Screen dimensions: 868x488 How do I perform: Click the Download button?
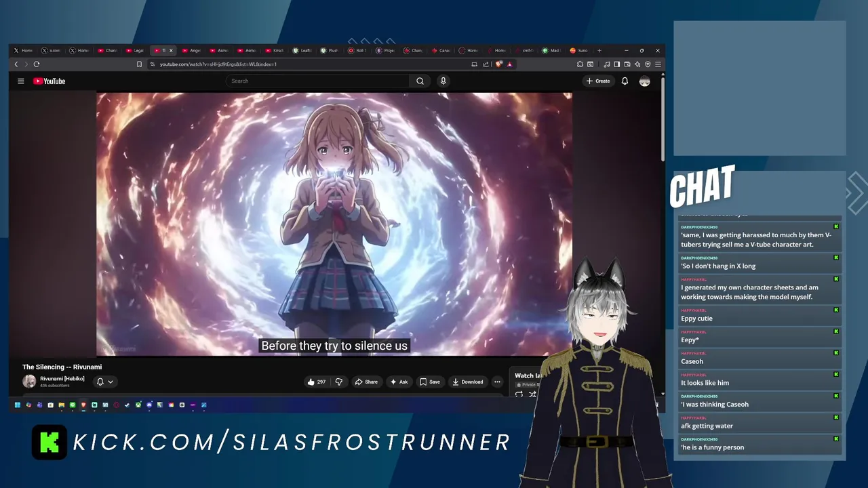coord(468,382)
